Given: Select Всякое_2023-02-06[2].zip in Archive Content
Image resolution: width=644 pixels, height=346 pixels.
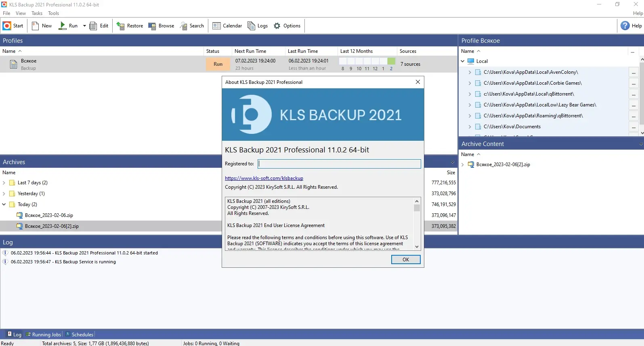Looking at the screenshot, I should point(503,165).
